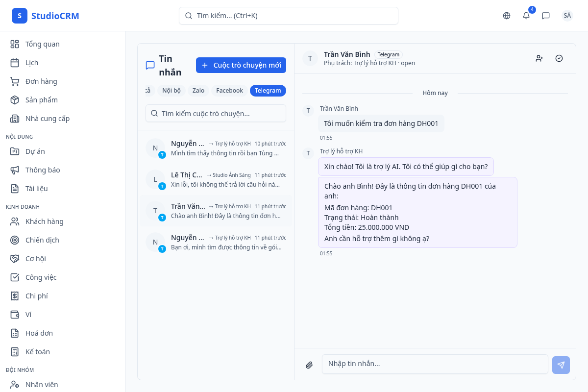
Task: Open chat icon in top header
Action: click(x=546, y=16)
